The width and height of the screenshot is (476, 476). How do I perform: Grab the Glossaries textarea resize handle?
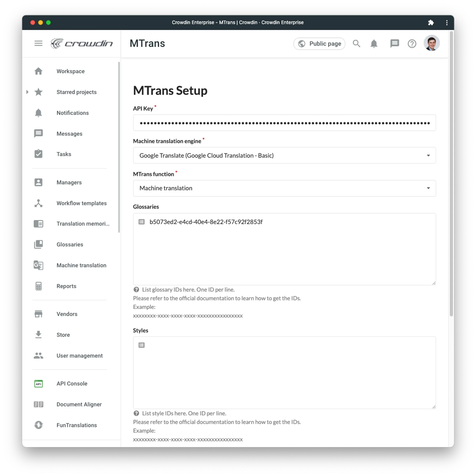[434, 283]
